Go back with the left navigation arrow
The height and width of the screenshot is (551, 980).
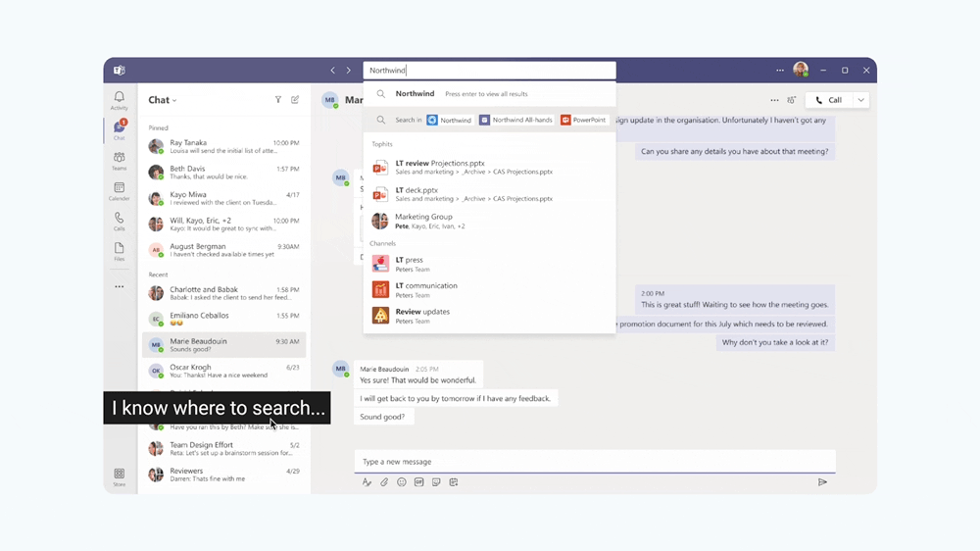[x=332, y=70]
